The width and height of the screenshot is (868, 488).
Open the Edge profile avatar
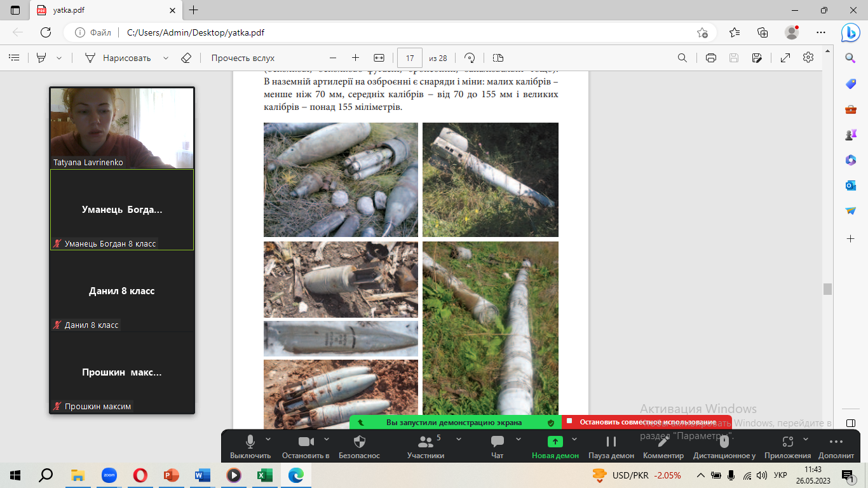point(792,32)
